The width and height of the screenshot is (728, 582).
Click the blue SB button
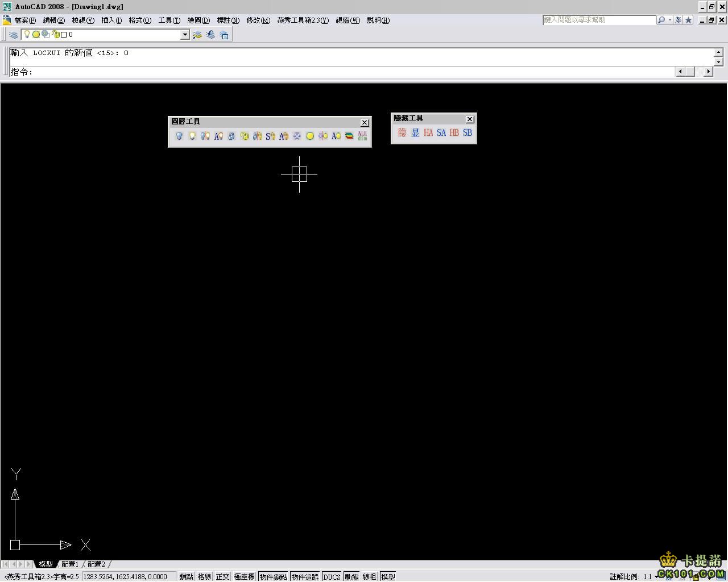coord(468,132)
